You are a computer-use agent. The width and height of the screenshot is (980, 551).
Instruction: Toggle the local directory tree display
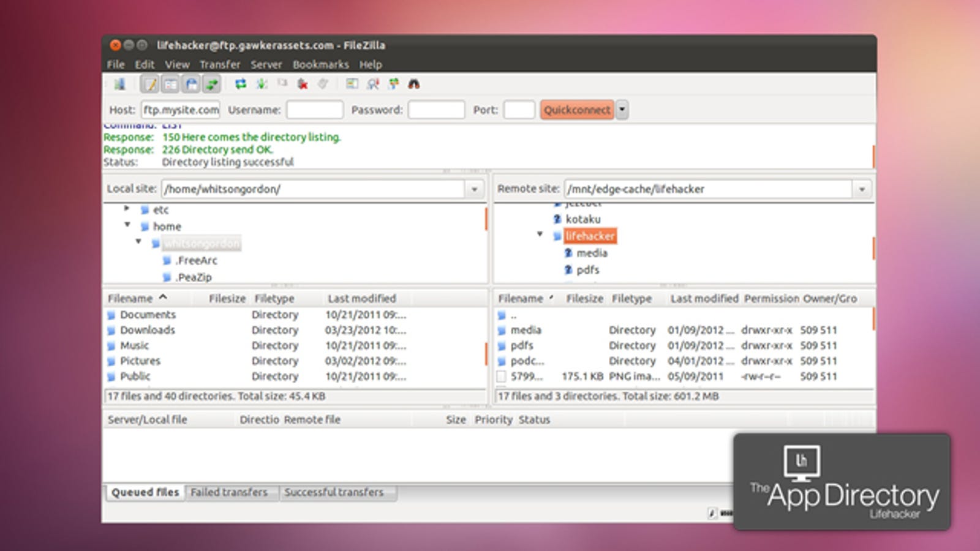coord(171,84)
